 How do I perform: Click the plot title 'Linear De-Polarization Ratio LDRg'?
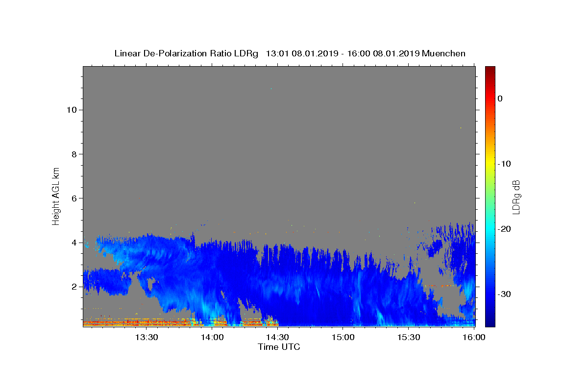click(186, 53)
